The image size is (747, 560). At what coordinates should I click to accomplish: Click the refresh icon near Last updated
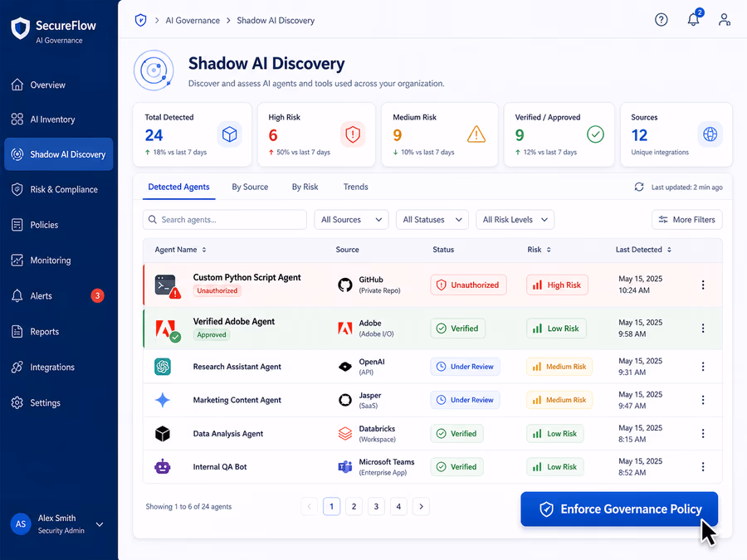click(639, 187)
